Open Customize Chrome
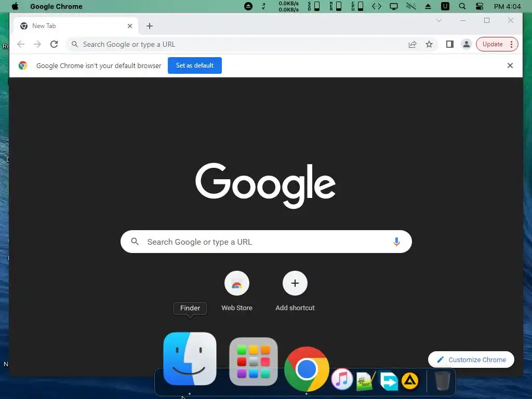Viewport: 532px width, 399px height. click(x=471, y=360)
